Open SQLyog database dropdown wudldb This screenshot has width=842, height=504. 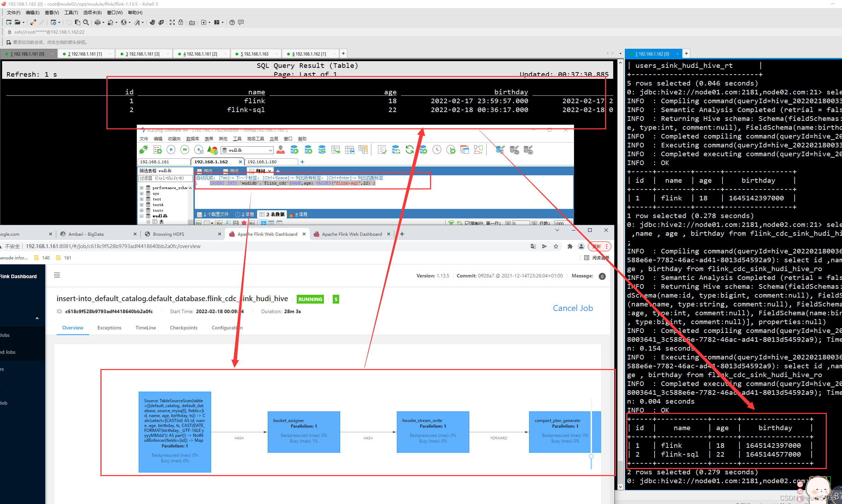247,150
